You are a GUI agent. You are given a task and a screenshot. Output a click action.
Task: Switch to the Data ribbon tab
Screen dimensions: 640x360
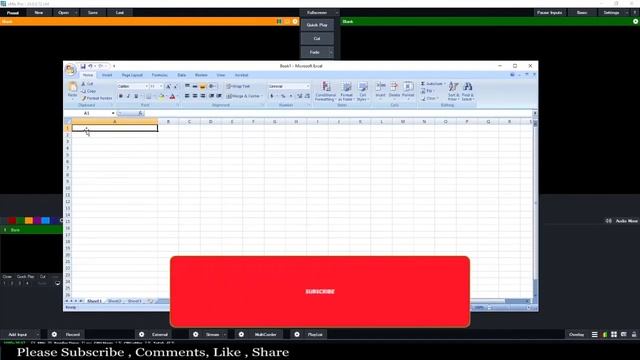pyautogui.click(x=182, y=75)
